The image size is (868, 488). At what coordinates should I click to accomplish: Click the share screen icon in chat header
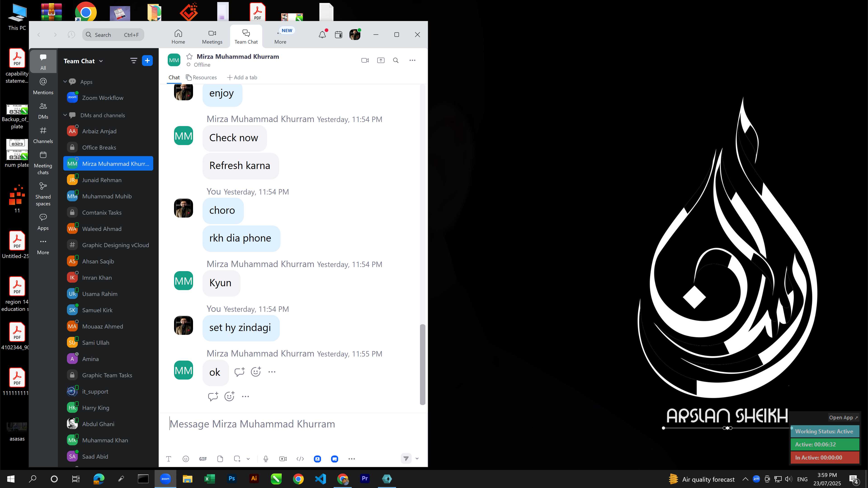381,60
